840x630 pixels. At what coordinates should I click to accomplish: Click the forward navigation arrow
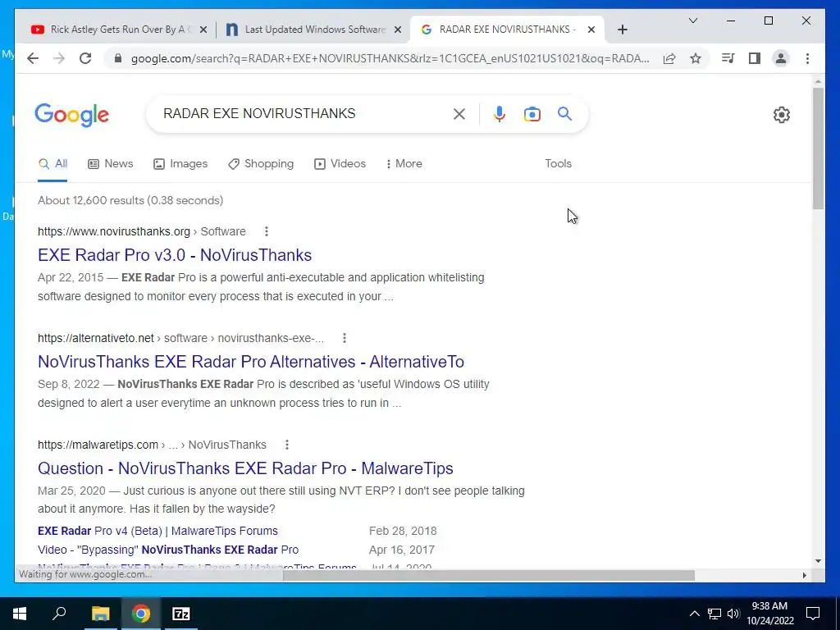(59, 58)
